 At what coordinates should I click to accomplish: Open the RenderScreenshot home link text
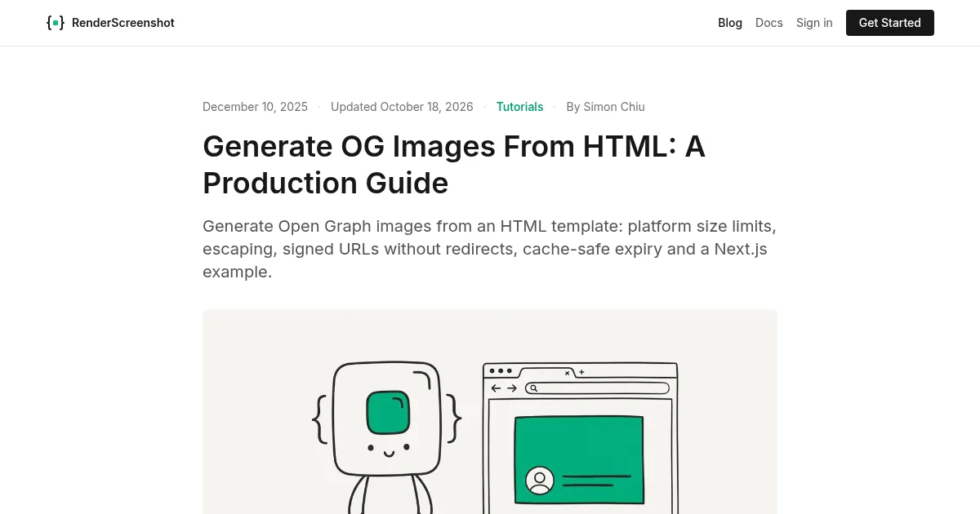coord(123,23)
